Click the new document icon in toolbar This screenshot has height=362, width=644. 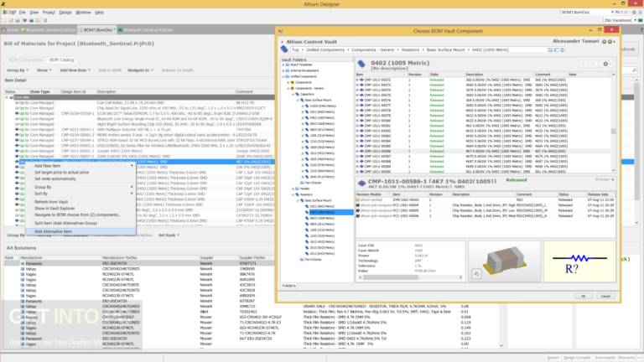click(x=5, y=20)
